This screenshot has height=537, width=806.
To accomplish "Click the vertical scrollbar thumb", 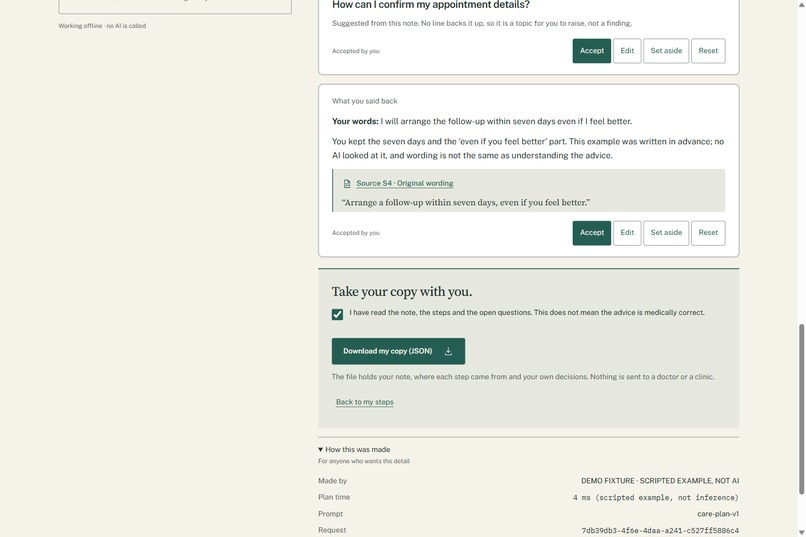I will pos(801,409).
